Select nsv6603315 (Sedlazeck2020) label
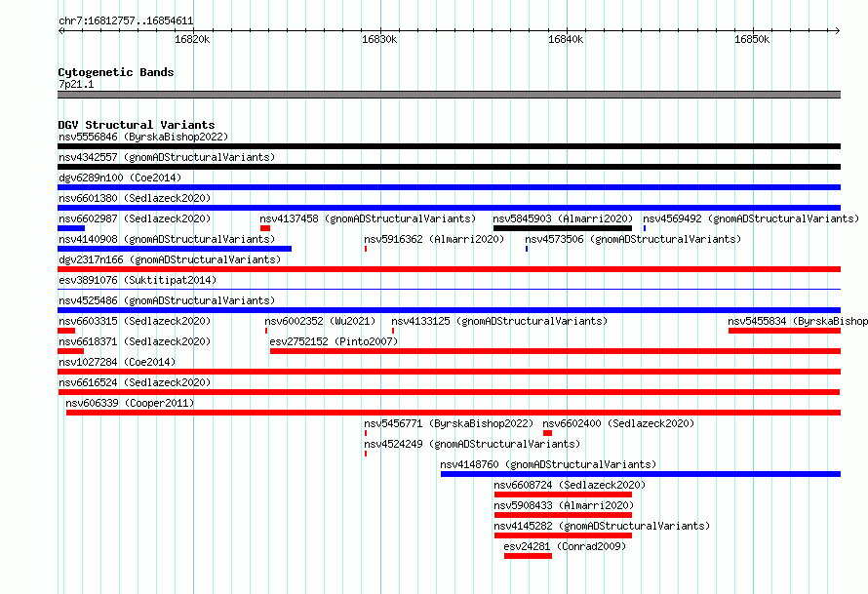Screen dimensions: 868x594 point(135,321)
